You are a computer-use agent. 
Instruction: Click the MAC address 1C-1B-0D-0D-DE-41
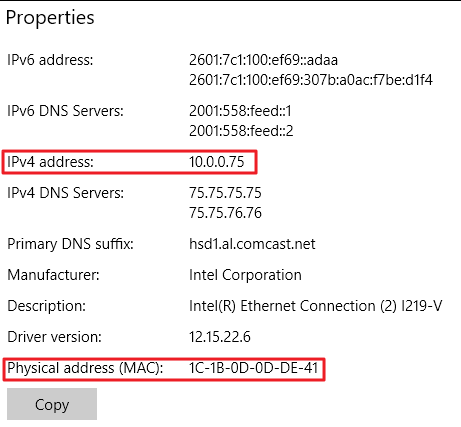pos(254,368)
